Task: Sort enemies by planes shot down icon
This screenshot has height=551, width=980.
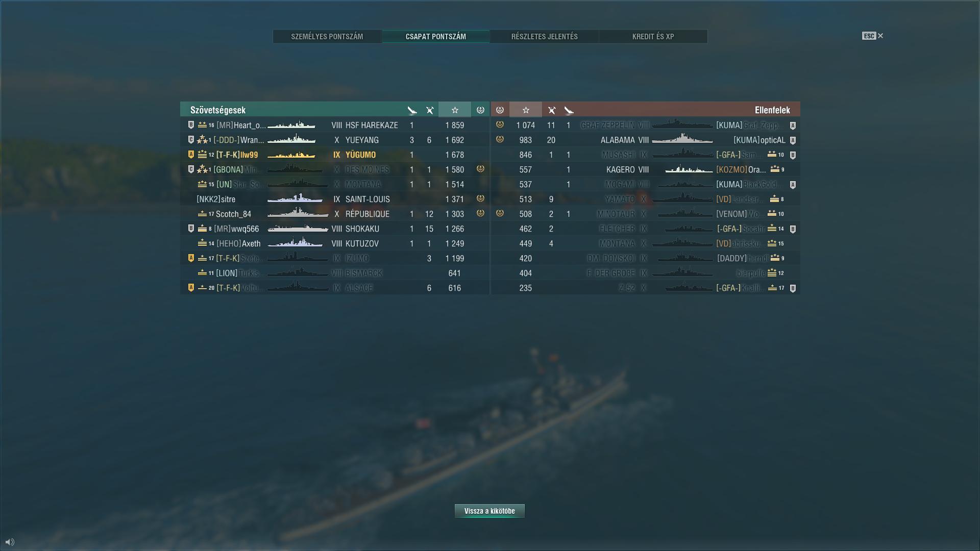Action: [x=551, y=110]
